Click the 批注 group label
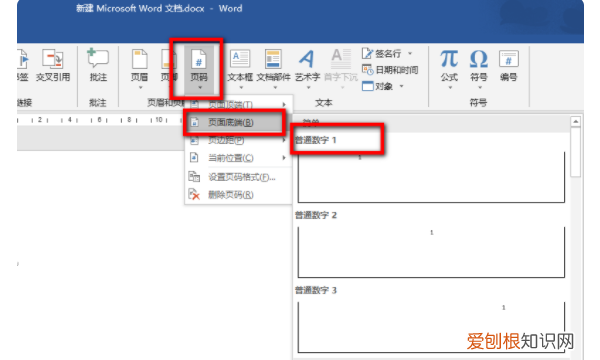The height and width of the screenshot is (360, 600). [x=98, y=103]
